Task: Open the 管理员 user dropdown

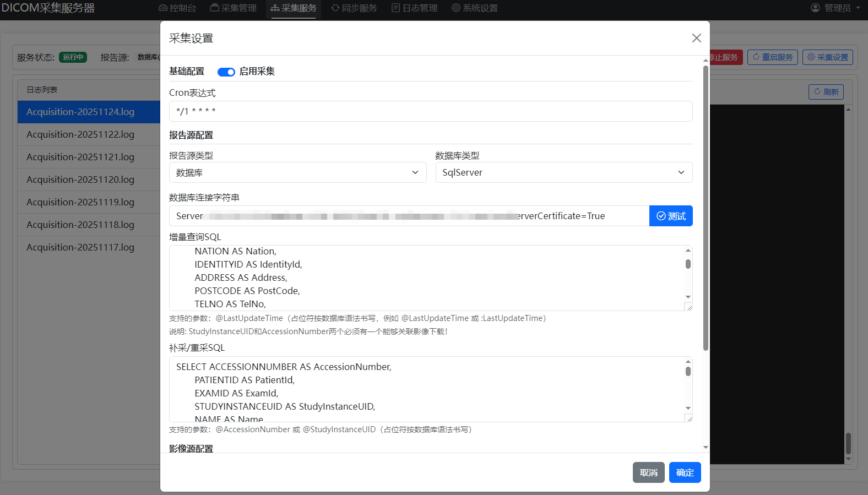Action: pos(836,8)
